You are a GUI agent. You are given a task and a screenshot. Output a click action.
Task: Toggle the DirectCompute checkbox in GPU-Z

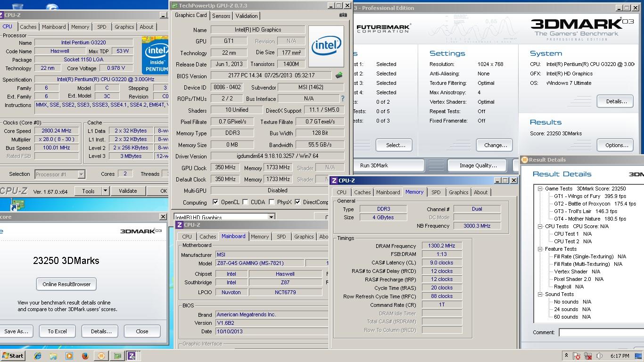297,202
